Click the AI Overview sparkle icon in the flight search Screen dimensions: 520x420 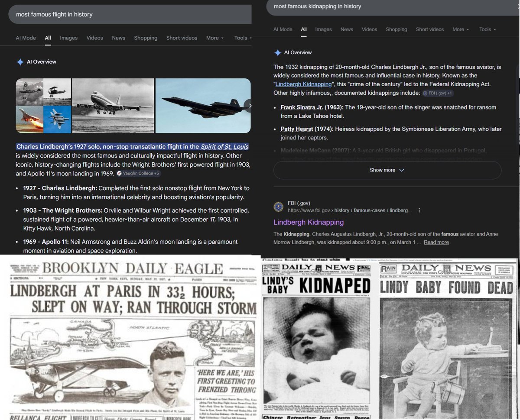pyautogui.click(x=20, y=62)
